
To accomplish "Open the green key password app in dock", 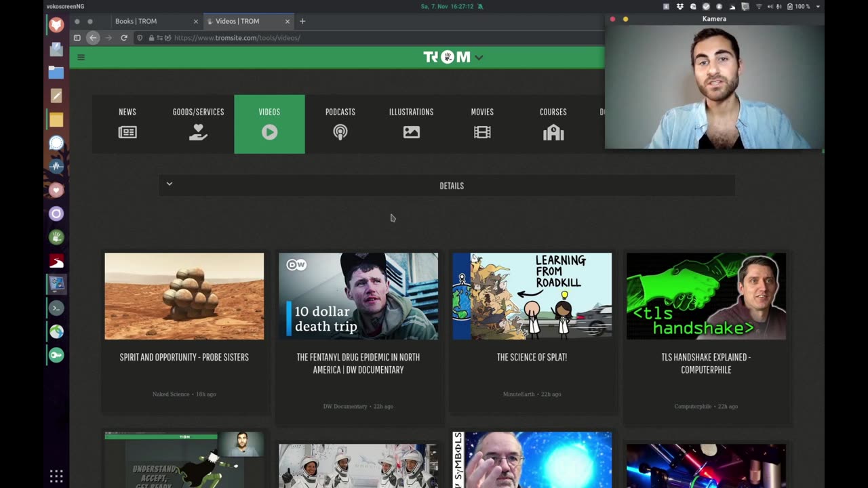I will coord(56,355).
